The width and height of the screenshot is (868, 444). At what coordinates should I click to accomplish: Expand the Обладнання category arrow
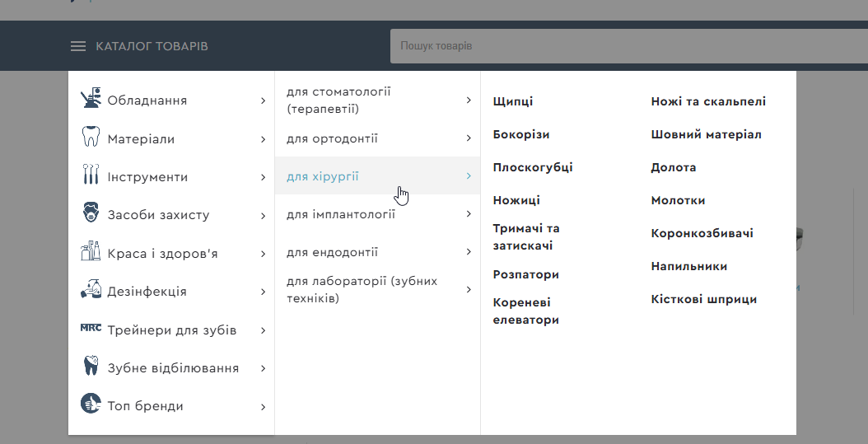[x=263, y=100]
